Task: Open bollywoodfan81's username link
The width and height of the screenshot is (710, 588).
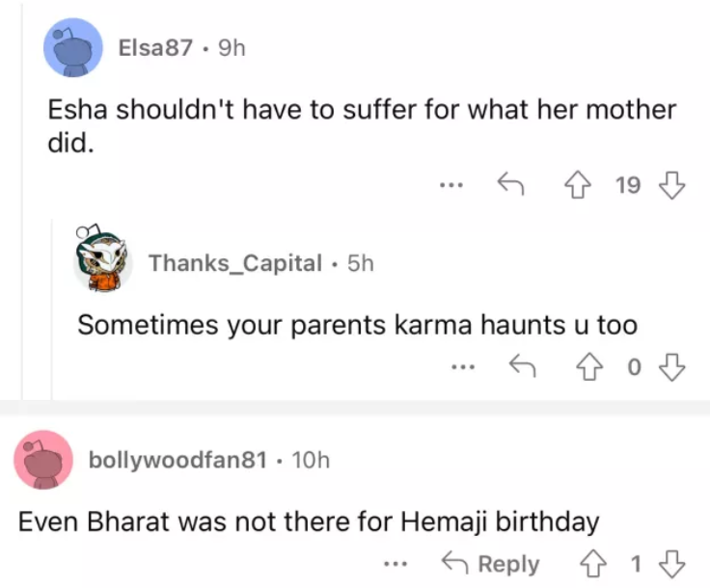Action: point(177,460)
